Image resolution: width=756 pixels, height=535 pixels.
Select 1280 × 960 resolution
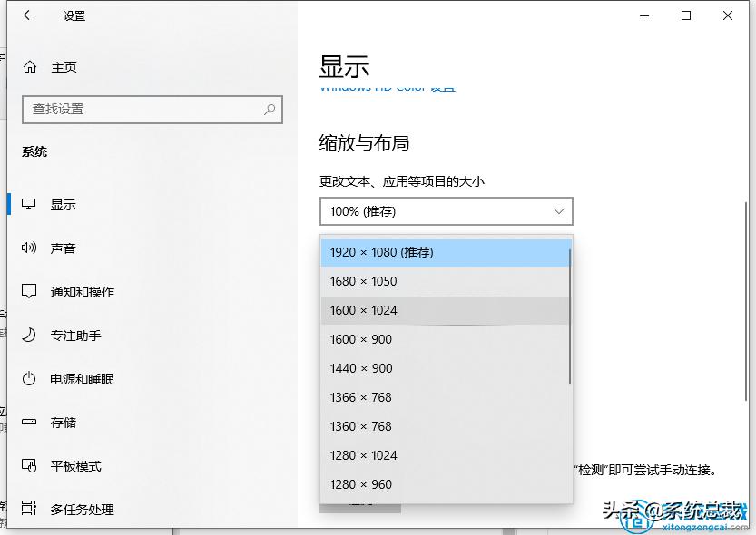pyautogui.click(x=446, y=484)
